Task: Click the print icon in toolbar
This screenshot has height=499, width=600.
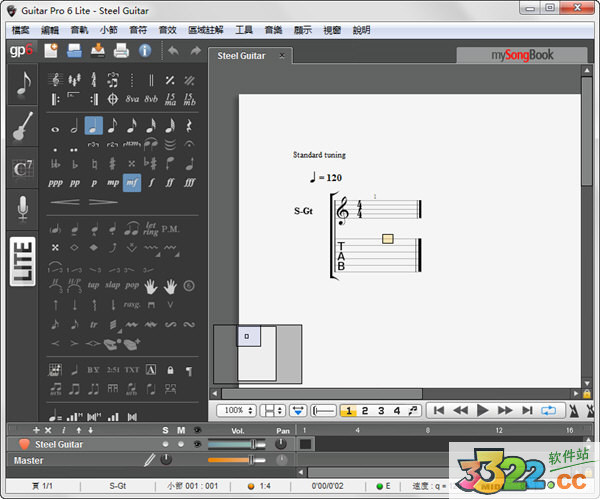Action: [121, 50]
